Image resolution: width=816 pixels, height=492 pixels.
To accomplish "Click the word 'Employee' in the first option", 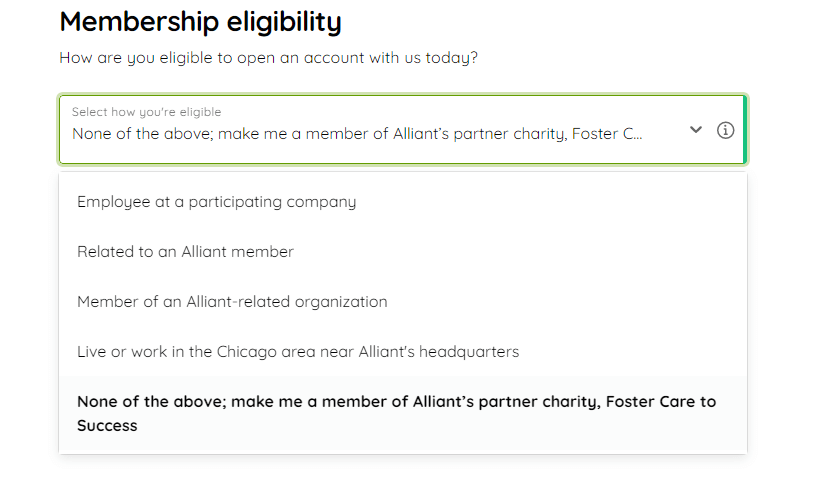I will (x=113, y=202).
